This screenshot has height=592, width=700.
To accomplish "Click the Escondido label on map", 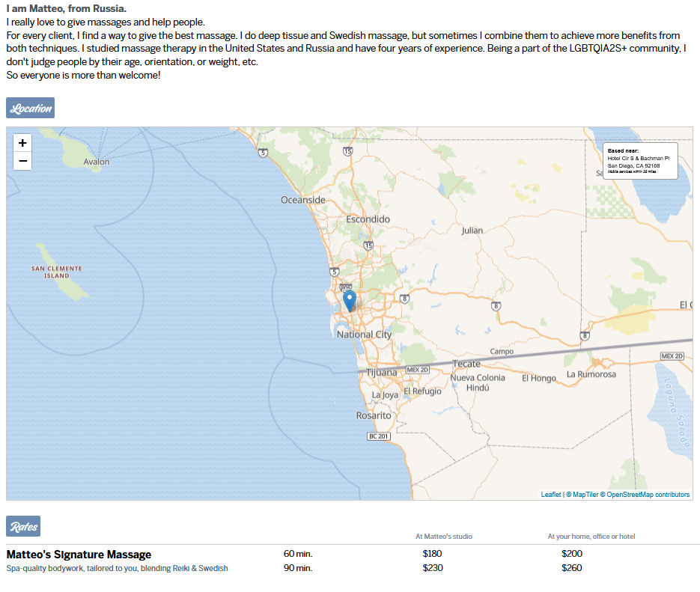I will click(x=368, y=219).
